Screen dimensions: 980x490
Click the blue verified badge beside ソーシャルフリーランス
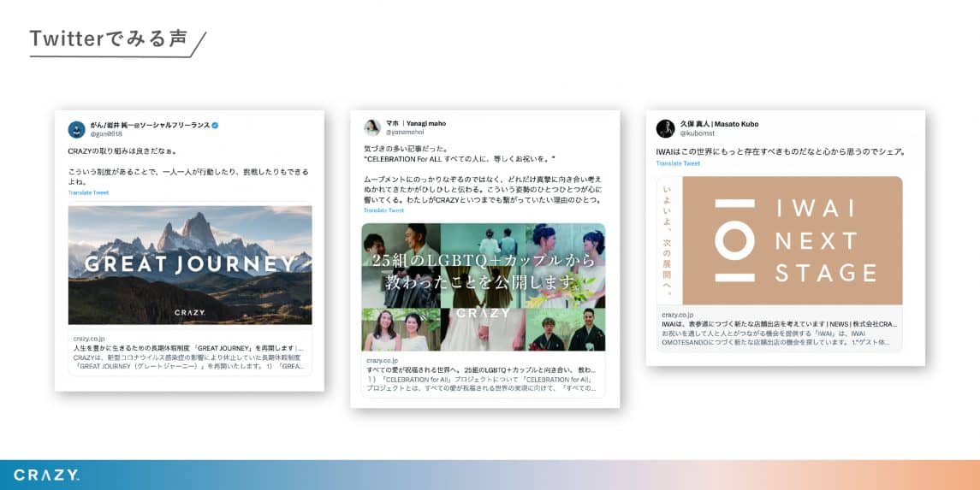coord(215,126)
